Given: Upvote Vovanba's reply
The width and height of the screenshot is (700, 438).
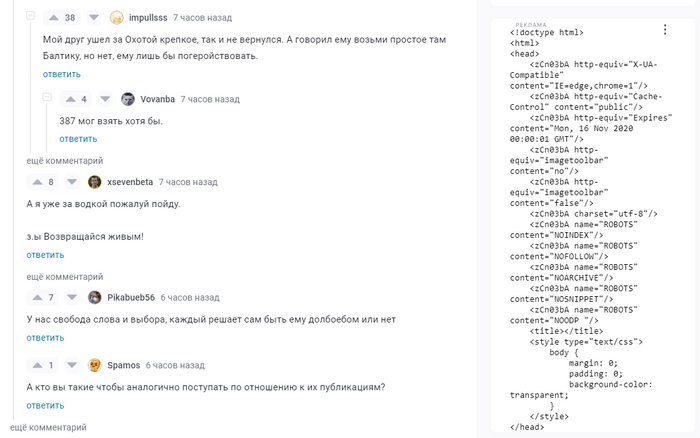Looking at the screenshot, I should [x=71, y=99].
